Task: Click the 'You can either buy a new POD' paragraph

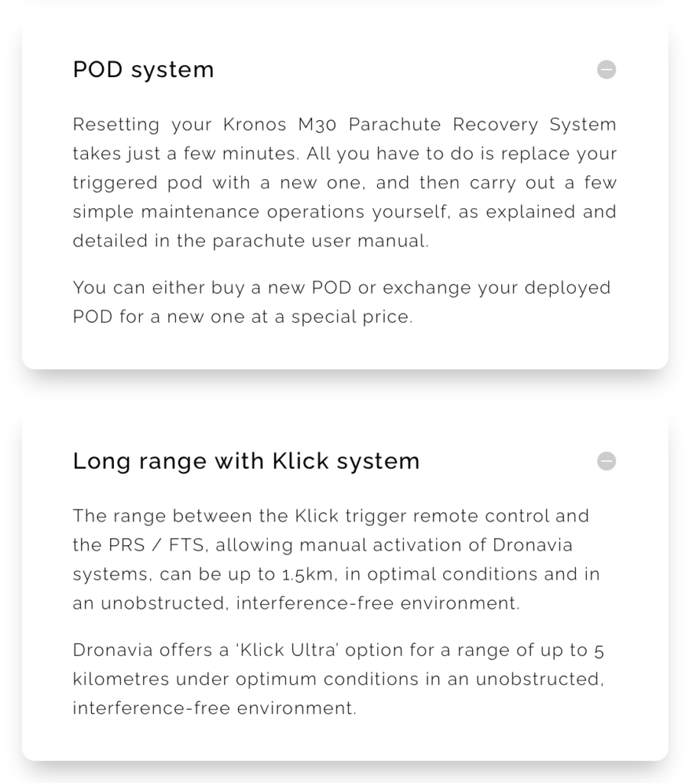Action: click(342, 302)
